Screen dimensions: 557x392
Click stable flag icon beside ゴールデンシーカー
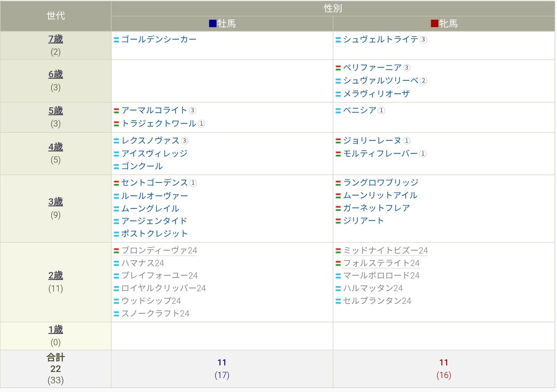(117, 40)
